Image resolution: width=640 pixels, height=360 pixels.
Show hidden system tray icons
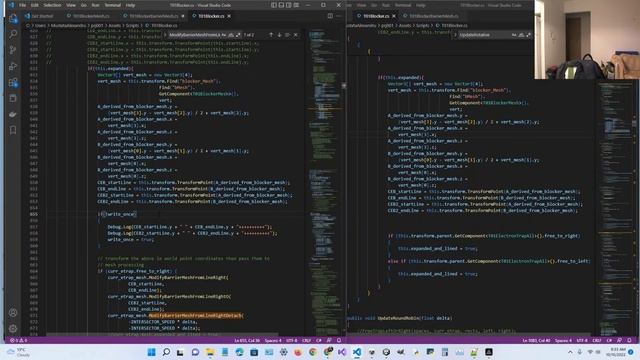tap(570, 352)
